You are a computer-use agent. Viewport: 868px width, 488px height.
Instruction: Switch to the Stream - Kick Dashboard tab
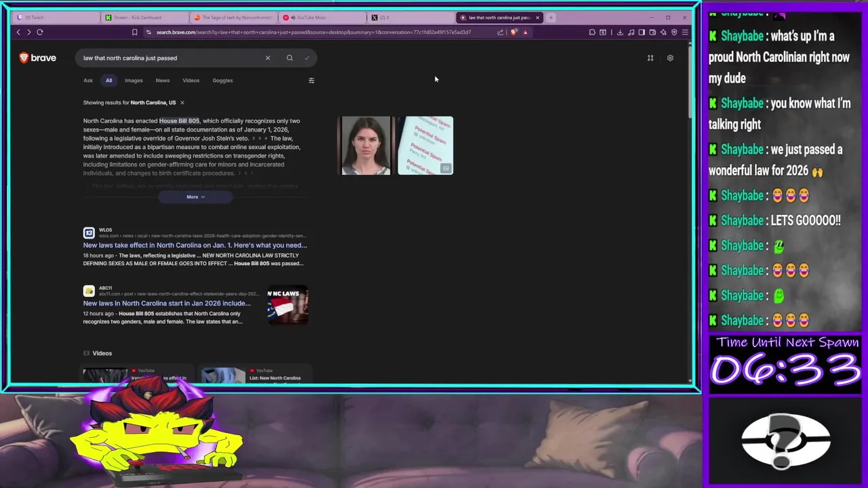pyautogui.click(x=145, y=18)
